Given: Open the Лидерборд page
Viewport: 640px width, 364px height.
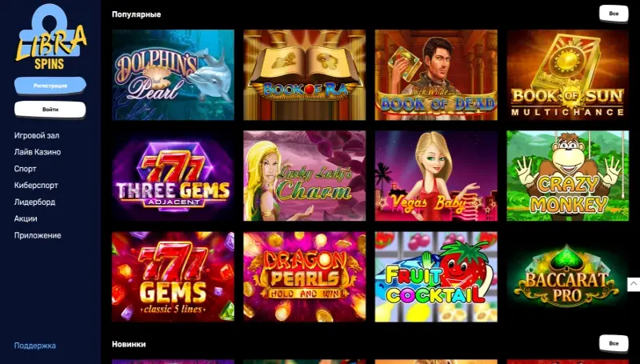Looking at the screenshot, I should coord(34,202).
